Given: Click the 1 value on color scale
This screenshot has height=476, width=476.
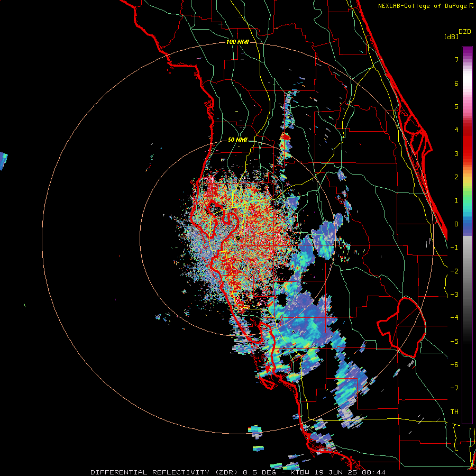Looking at the screenshot, I should 456,200.
